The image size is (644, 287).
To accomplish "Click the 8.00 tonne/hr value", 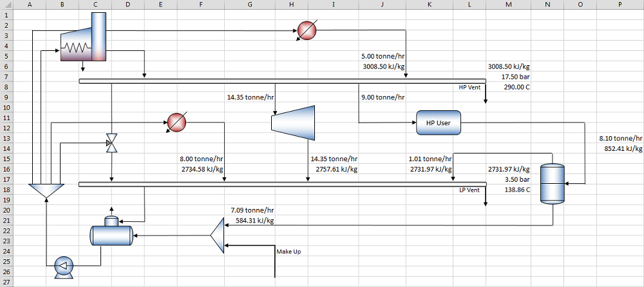I will (201, 159).
